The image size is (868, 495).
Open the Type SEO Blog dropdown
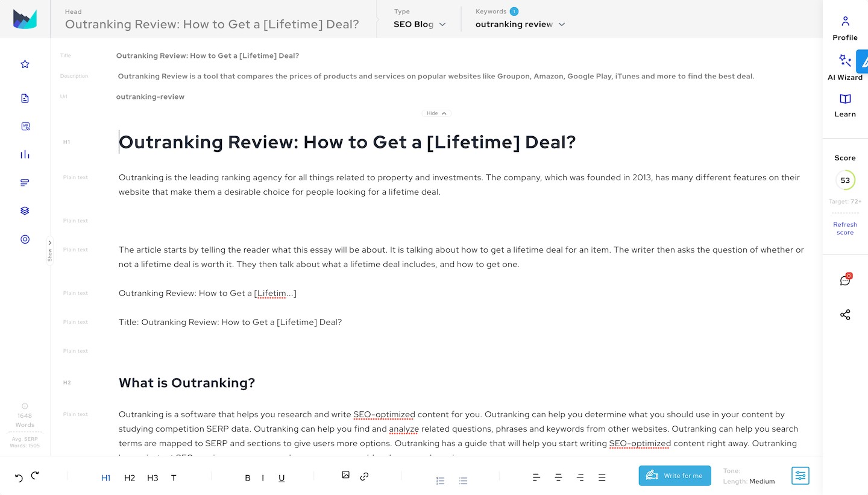tap(420, 24)
